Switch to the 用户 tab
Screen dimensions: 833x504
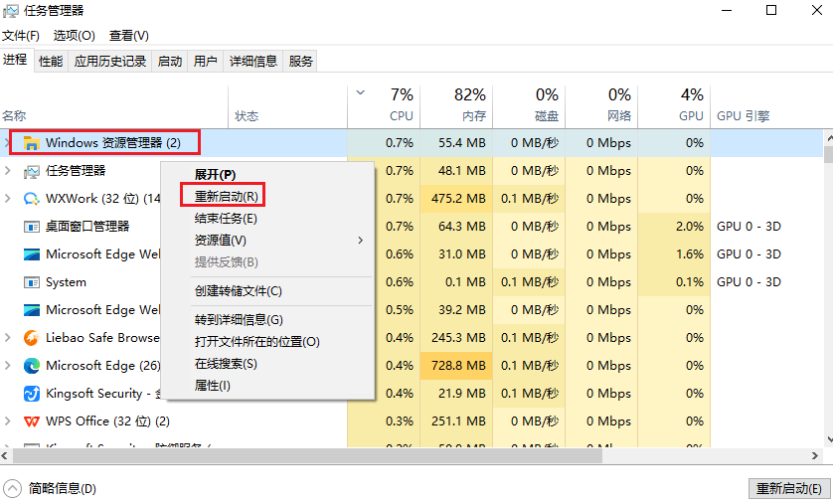pyautogui.click(x=205, y=61)
